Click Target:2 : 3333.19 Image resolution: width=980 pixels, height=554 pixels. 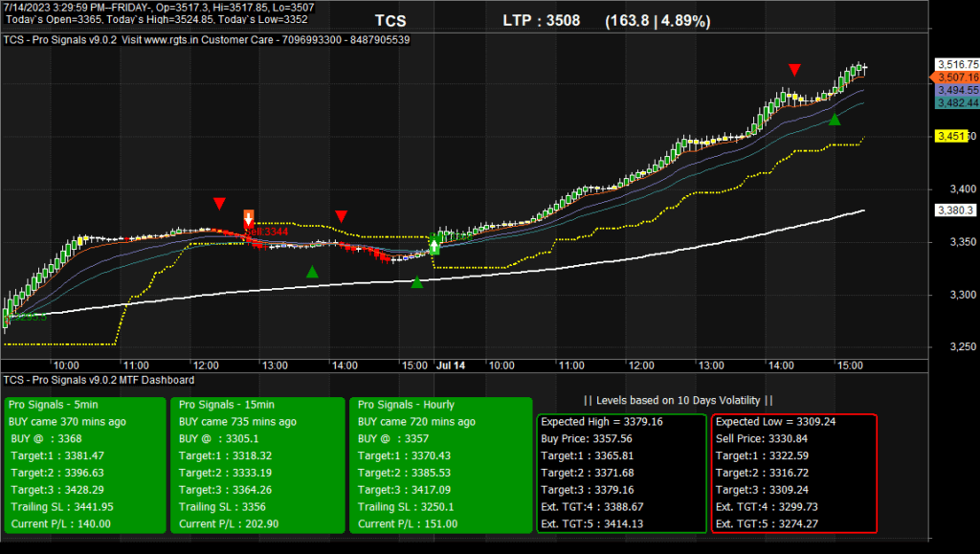click(x=225, y=473)
